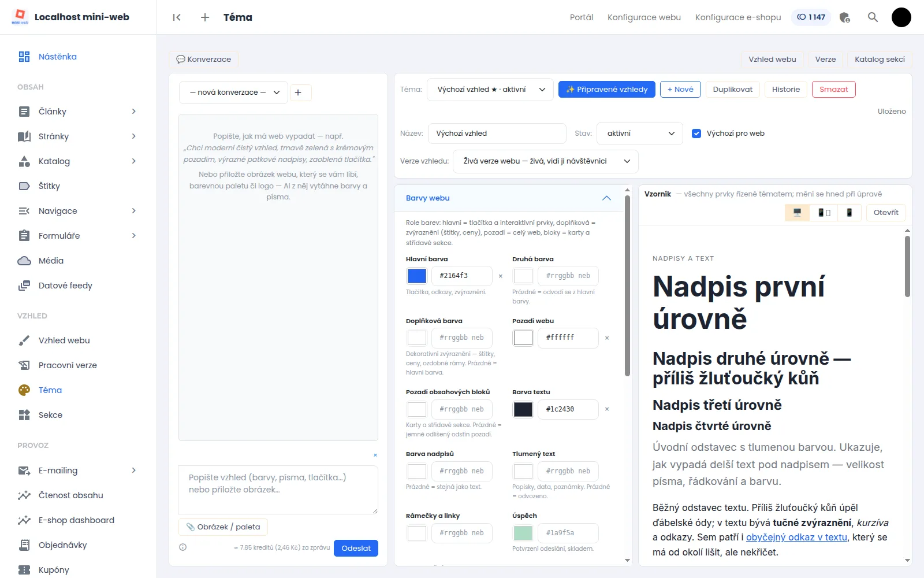Click the Články sidebar icon
The width and height of the screenshot is (924, 578).
pyautogui.click(x=24, y=112)
